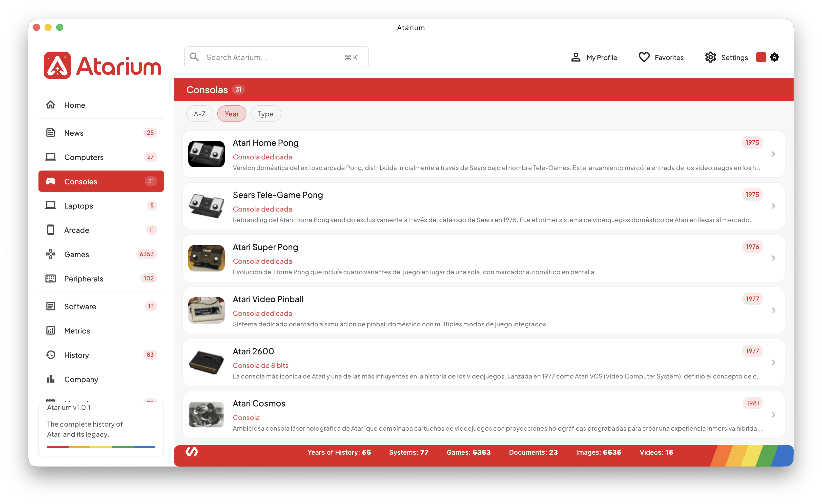Click the Computers monitor icon
Viewport: 822px width, 504px height.
coord(50,157)
